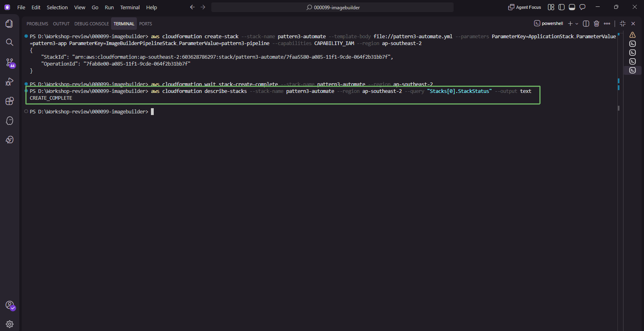The image size is (644, 331).
Task: Switch to the OUTPUT tab
Action: 61,24
